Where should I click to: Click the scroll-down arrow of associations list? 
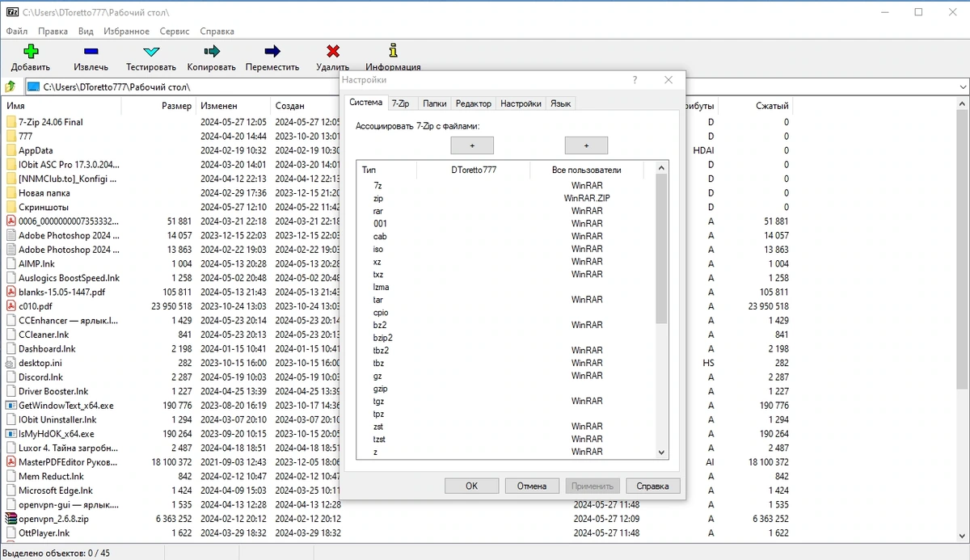point(661,453)
